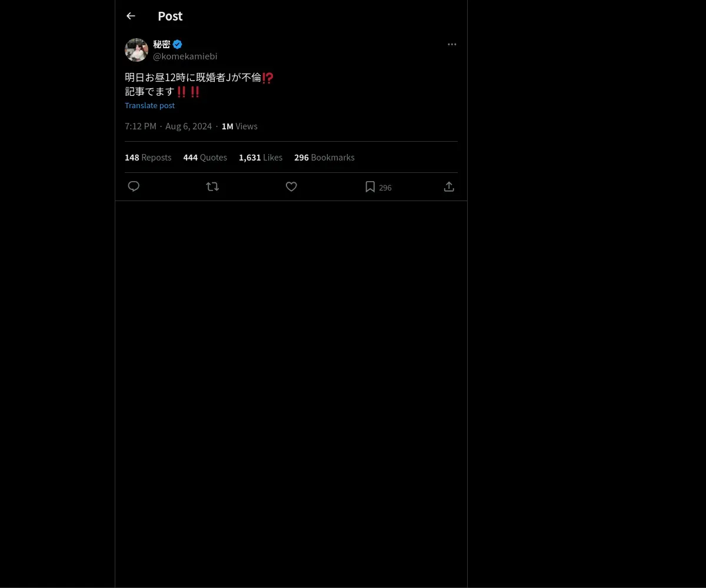
Task: Open the 7:12 PM Aug 6, 2024 timestamp
Action: pyautogui.click(x=168, y=126)
